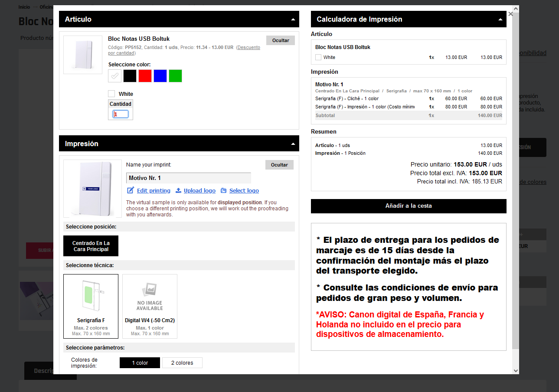The width and height of the screenshot is (559, 392).
Task: Click the Cantidad quantity input field
Action: click(121, 114)
